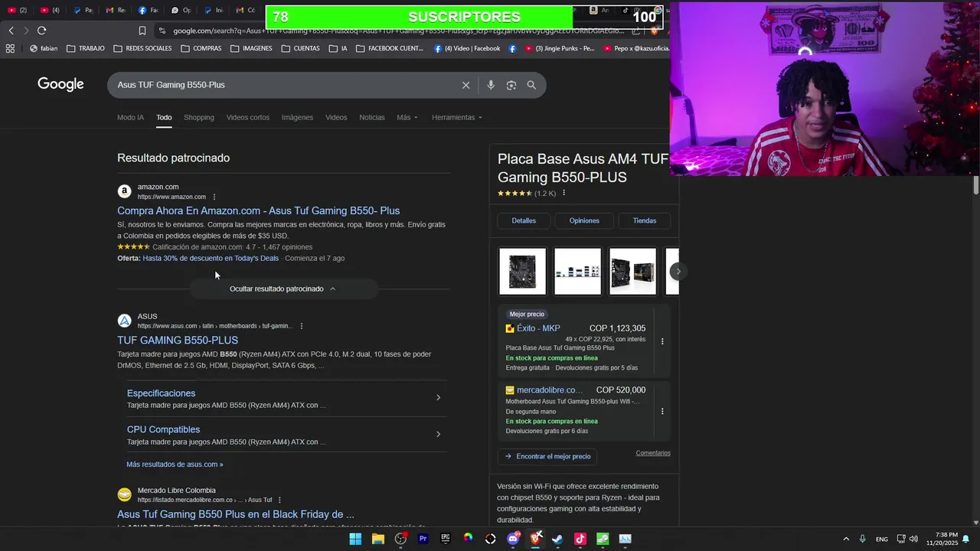Open Windows Start menu
Screen dimensions: 980x551
355,539
